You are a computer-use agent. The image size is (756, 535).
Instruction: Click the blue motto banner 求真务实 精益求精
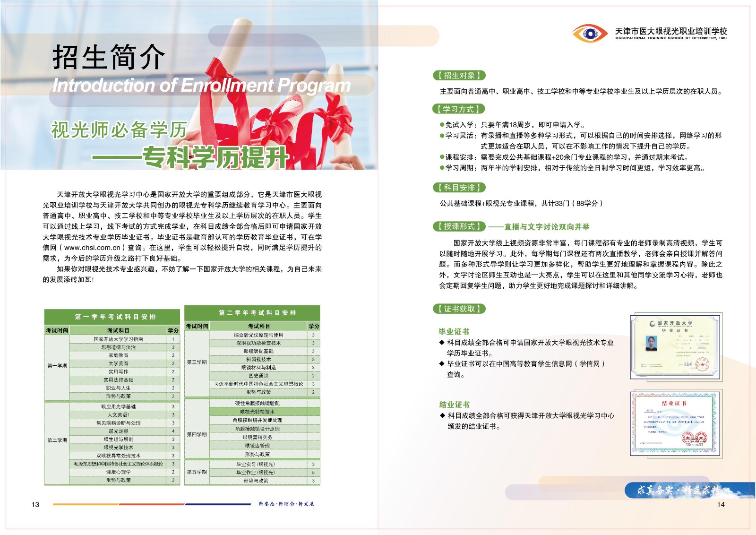(689, 490)
